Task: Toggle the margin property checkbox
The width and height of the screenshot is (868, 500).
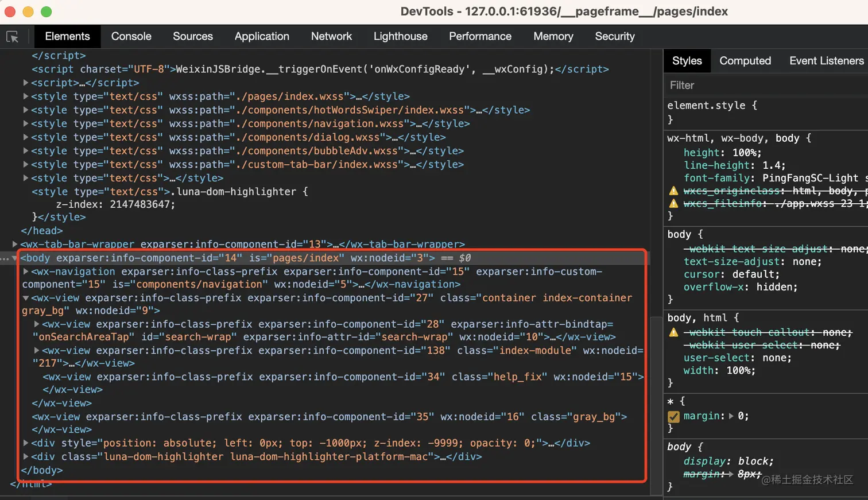Action: tap(674, 416)
